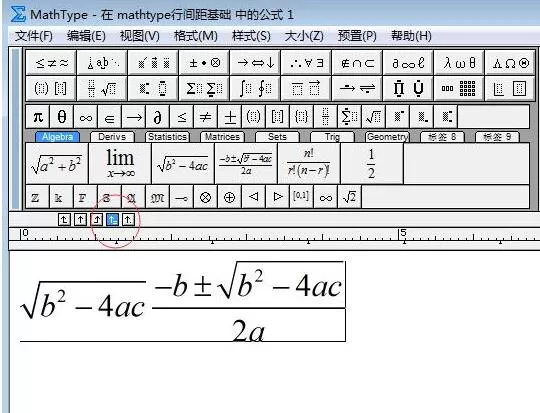Viewport: 540px width, 413px height.
Task: Open the subscript and superscript templates palette
Action: [x=153, y=89]
